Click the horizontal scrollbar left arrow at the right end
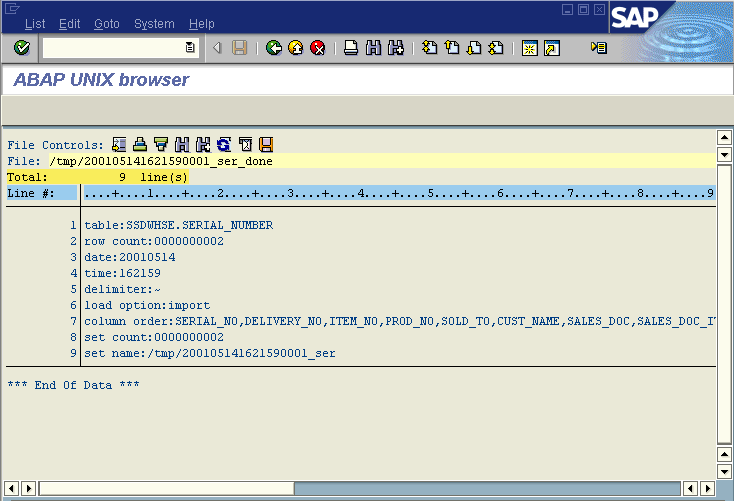 [x=690, y=488]
